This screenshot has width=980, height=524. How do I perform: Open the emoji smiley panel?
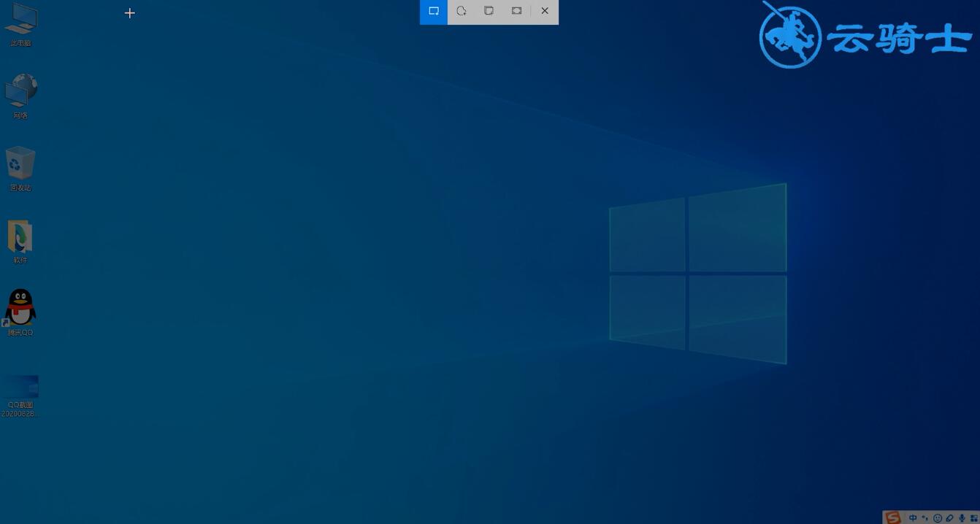938,517
